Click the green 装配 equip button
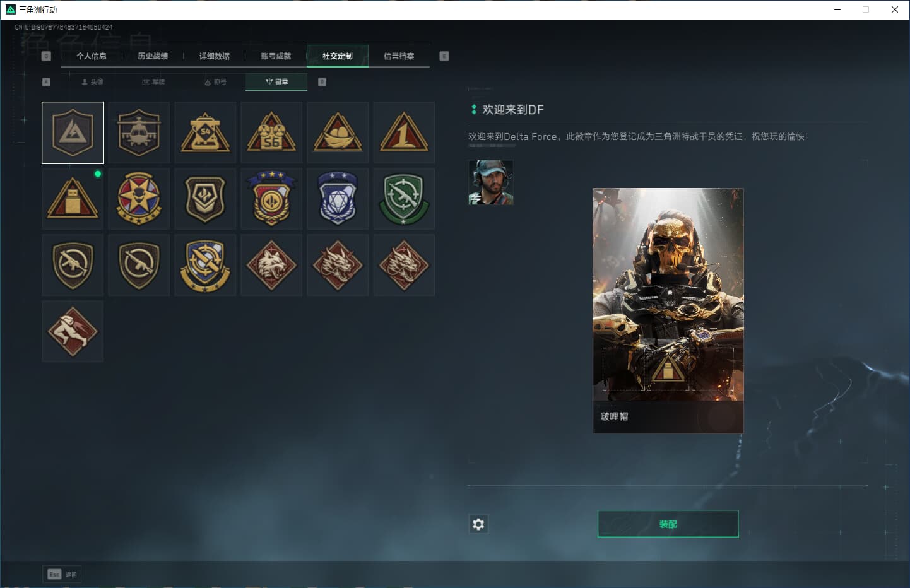This screenshot has width=910, height=588. click(668, 524)
